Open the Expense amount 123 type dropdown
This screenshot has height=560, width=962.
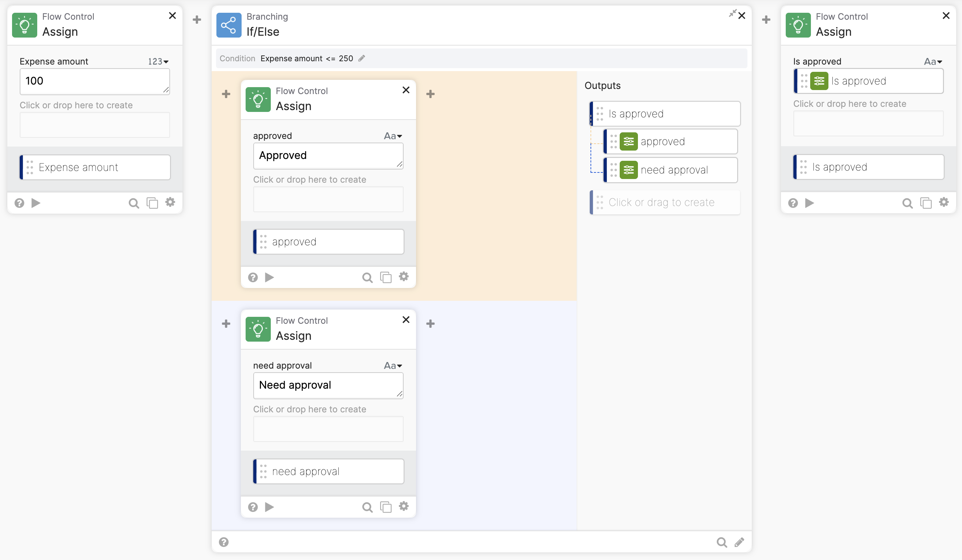click(x=158, y=61)
